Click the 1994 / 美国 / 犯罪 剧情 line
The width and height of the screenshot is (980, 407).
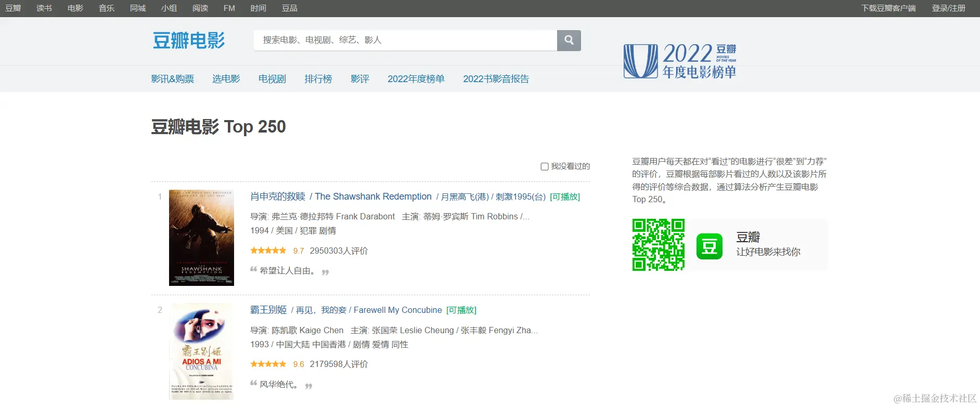[293, 231]
